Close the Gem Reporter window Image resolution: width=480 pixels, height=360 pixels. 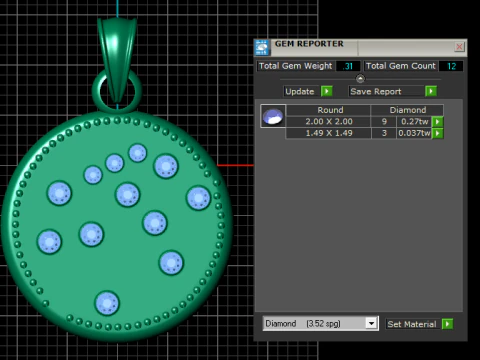coord(459,47)
